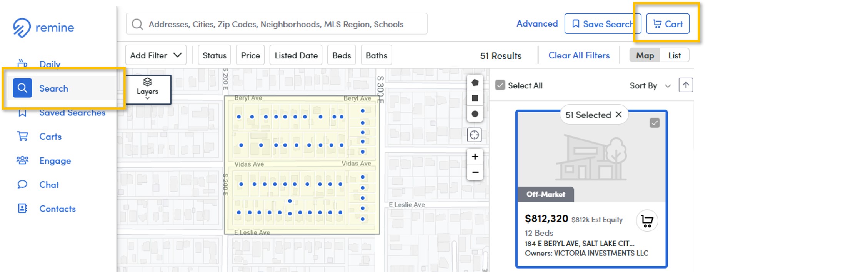Viewport: 868px width, 272px height.
Task: Zoom in on the map
Action: (x=475, y=157)
